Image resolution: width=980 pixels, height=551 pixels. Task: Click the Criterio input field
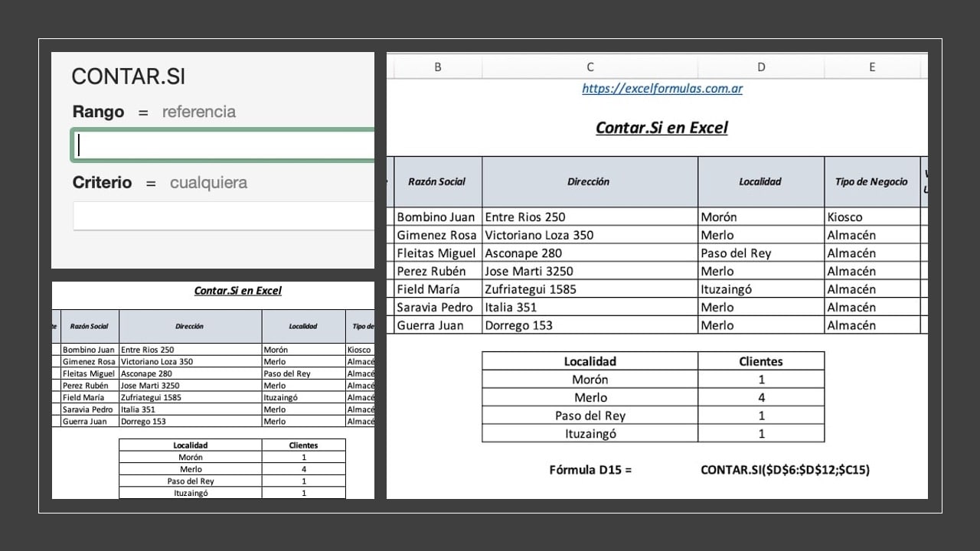pos(222,215)
